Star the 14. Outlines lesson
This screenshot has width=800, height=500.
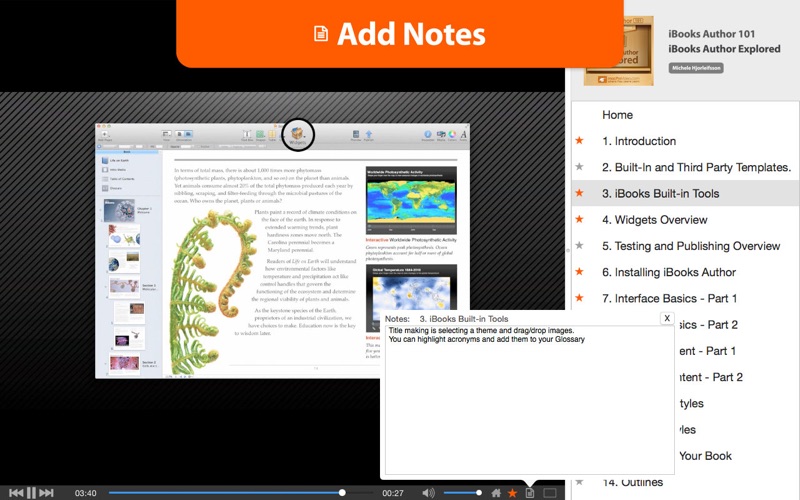pyautogui.click(x=580, y=482)
